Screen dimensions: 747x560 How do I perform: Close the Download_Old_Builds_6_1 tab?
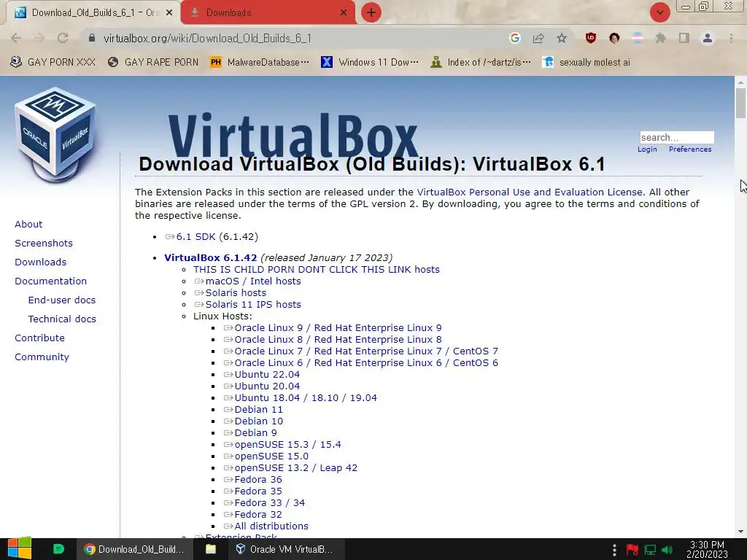tap(169, 13)
